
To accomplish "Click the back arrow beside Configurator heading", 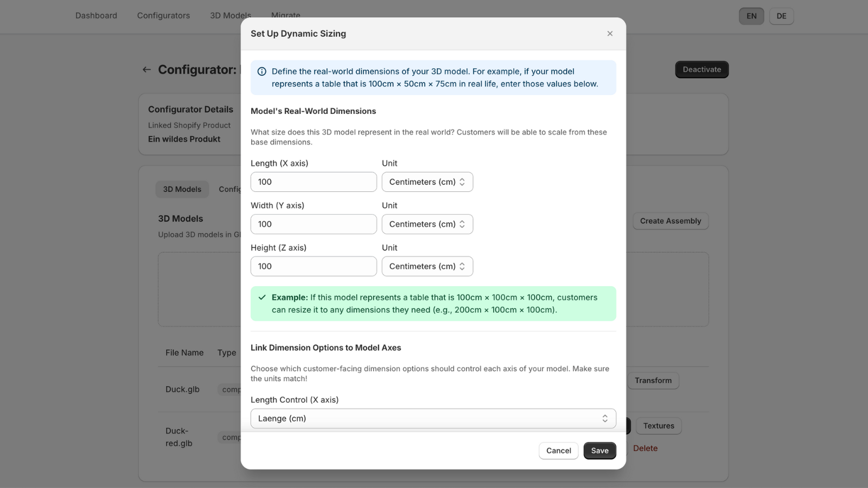I will tap(146, 69).
